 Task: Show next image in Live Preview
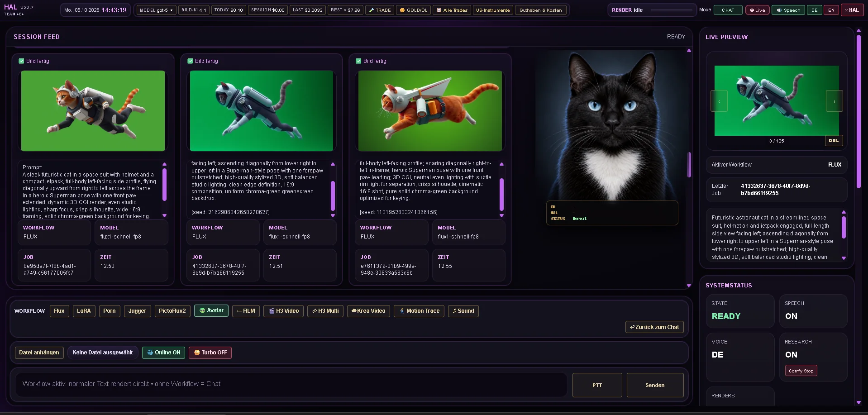point(835,101)
